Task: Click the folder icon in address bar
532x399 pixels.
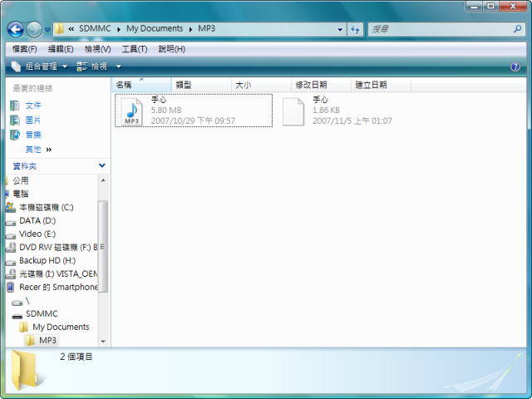Action: (x=59, y=29)
